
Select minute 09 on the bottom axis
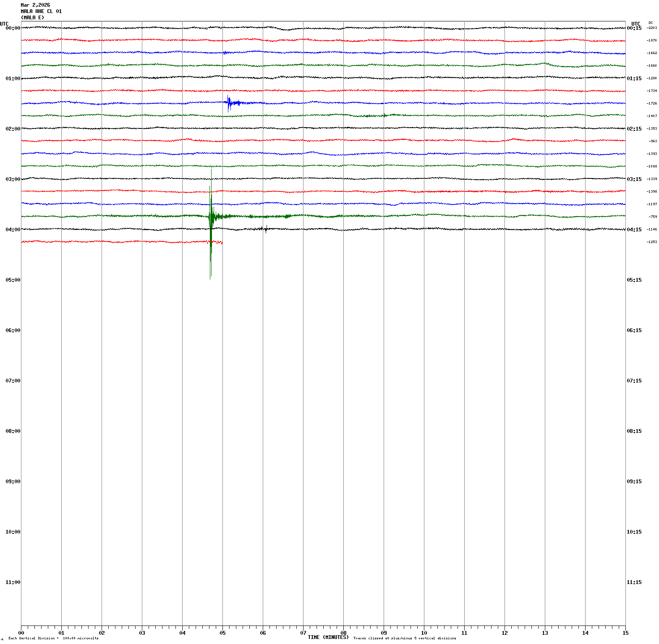384,633
